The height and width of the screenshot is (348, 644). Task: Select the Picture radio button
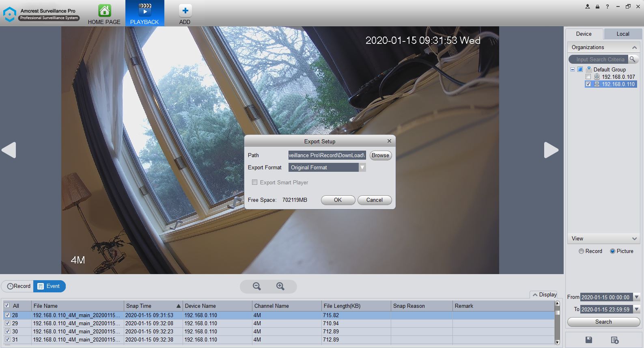point(613,251)
